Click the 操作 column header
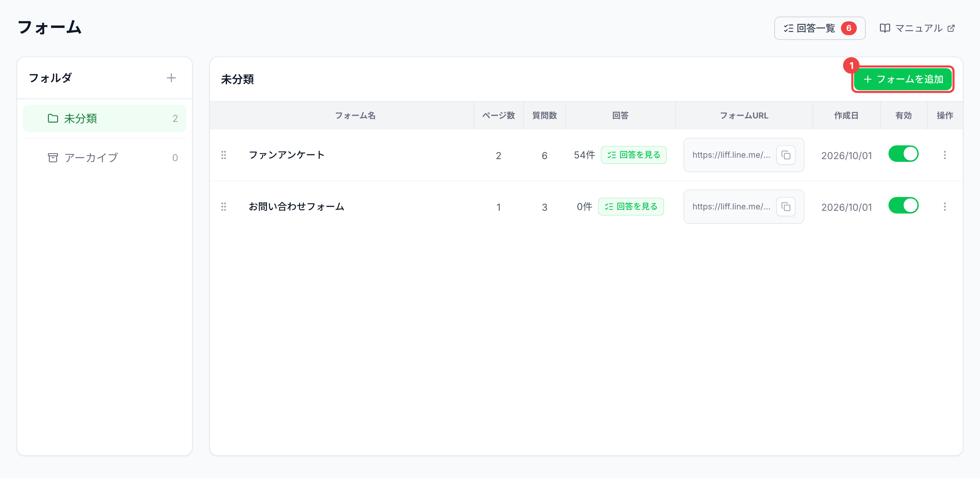 (945, 115)
